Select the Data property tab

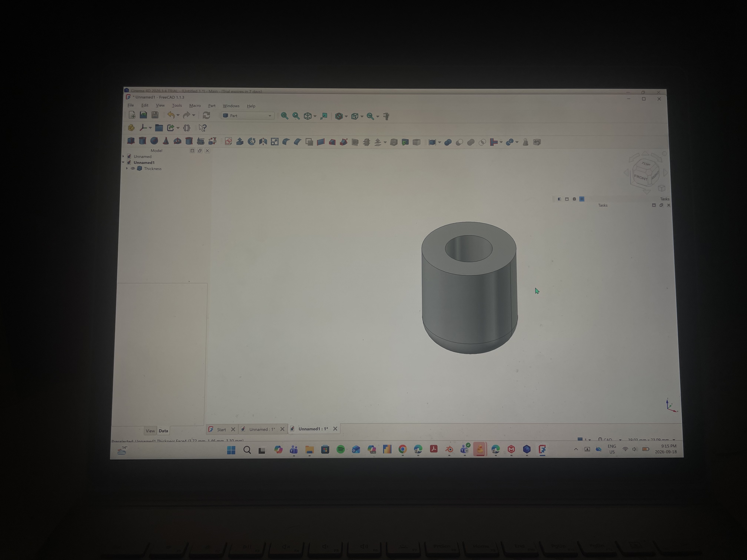(x=163, y=431)
